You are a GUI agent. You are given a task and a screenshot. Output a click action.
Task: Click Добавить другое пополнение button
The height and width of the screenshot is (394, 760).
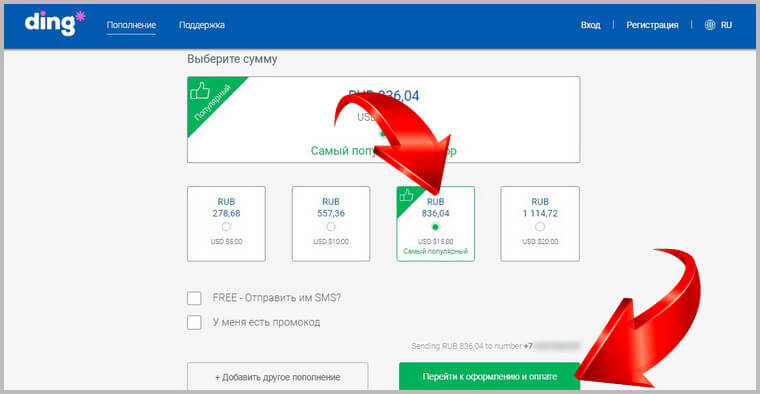pos(278,377)
